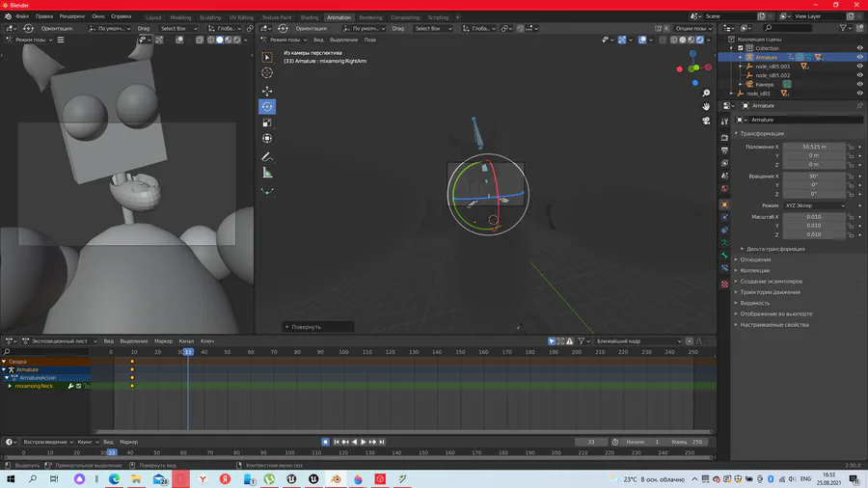Image resolution: width=868 pixels, height=488 pixels.
Task: Toggle the Collection checkbox in outliner
Action: [x=741, y=47]
